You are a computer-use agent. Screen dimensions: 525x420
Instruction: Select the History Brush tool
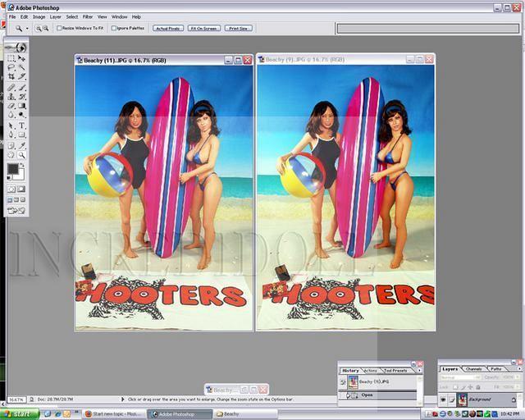(x=21, y=97)
